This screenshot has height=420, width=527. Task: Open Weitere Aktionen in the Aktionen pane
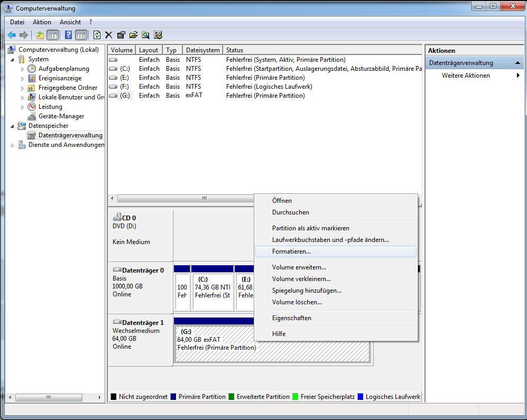[466, 76]
